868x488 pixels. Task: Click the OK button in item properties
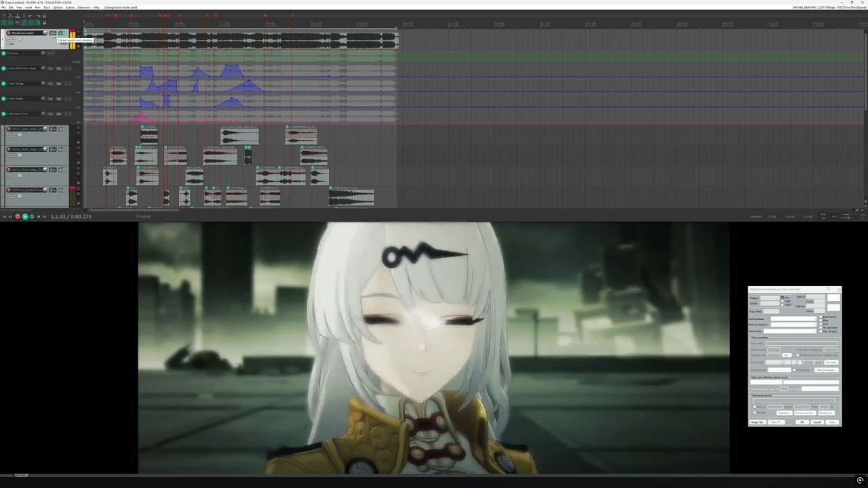802,422
